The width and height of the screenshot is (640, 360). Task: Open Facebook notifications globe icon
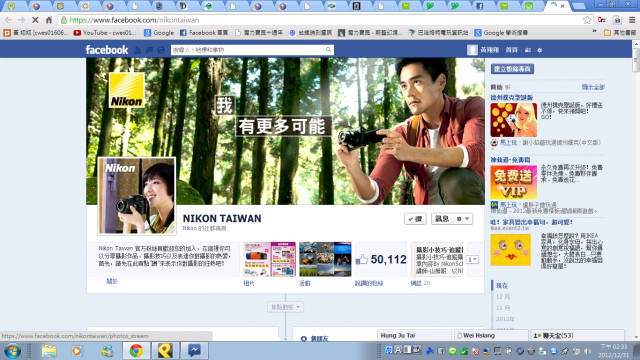[x=161, y=50]
